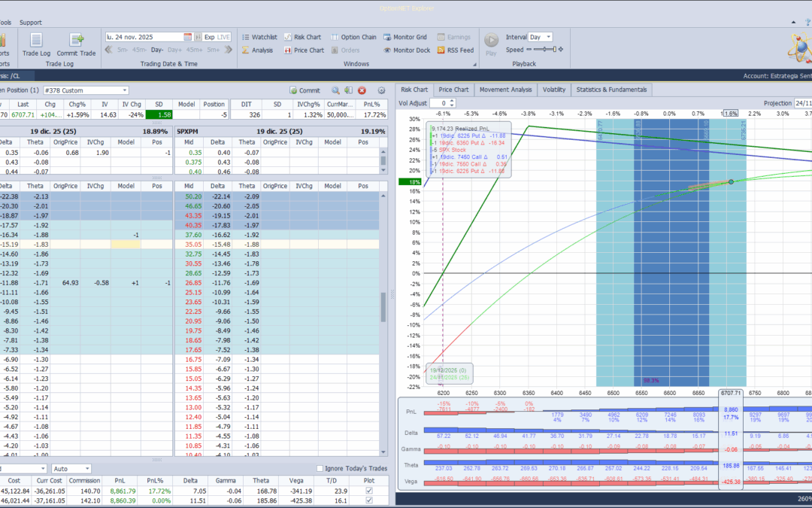Click the Windows group dialog launcher
The height and width of the screenshot is (508, 812).
tap(474, 64)
